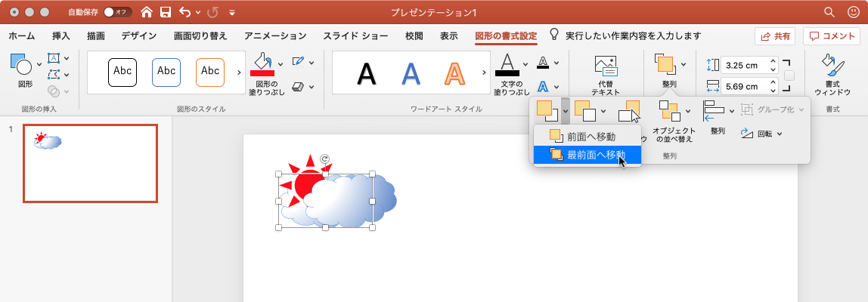This screenshot has height=302, width=868.
Task: Click the black text fill color bar
Action: pyautogui.click(x=507, y=73)
